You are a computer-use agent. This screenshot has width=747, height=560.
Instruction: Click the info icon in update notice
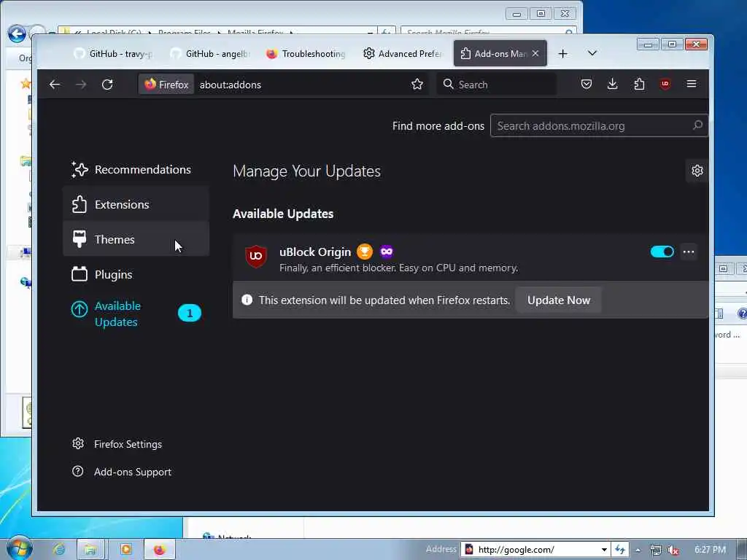(247, 300)
